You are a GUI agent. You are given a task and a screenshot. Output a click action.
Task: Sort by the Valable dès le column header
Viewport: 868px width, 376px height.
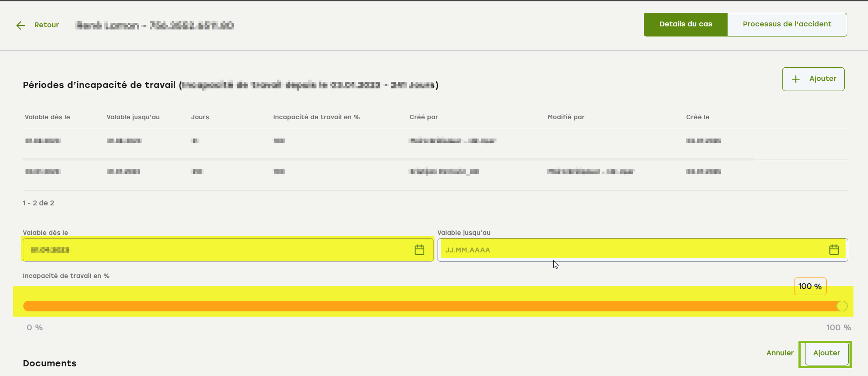point(48,117)
